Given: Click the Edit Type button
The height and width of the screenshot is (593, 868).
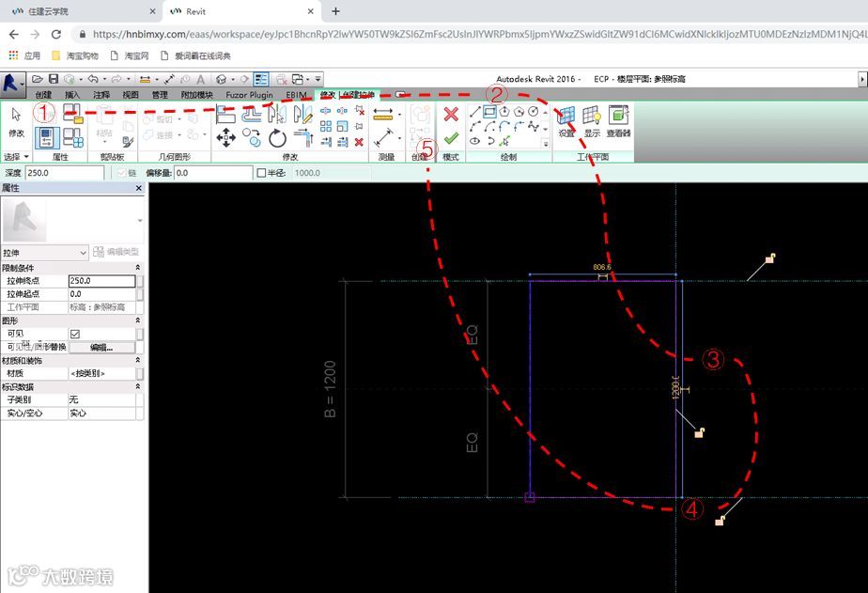Looking at the screenshot, I should [116, 252].
